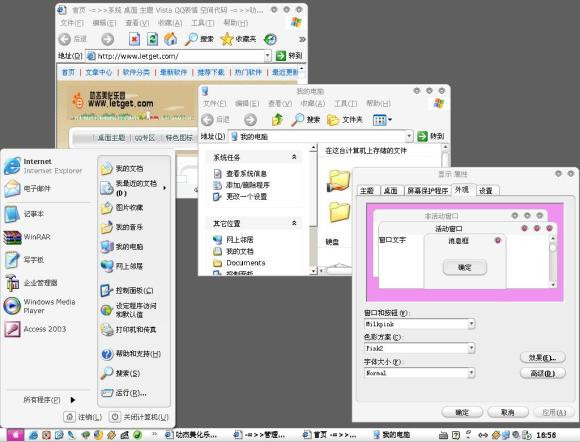The height and width of the screenshot is (442, 580).
Task: Open Control Panel in the Start menu
Action: click(127, 290)
